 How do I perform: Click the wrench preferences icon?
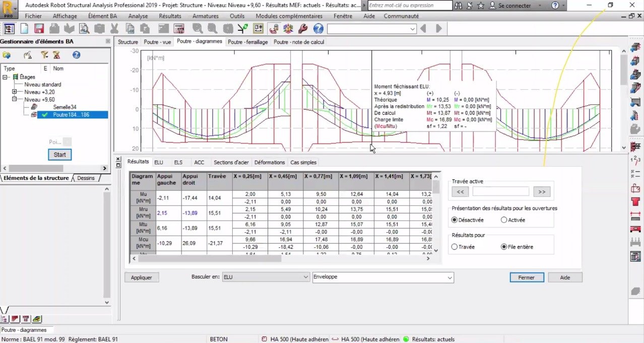click(303, 29)
